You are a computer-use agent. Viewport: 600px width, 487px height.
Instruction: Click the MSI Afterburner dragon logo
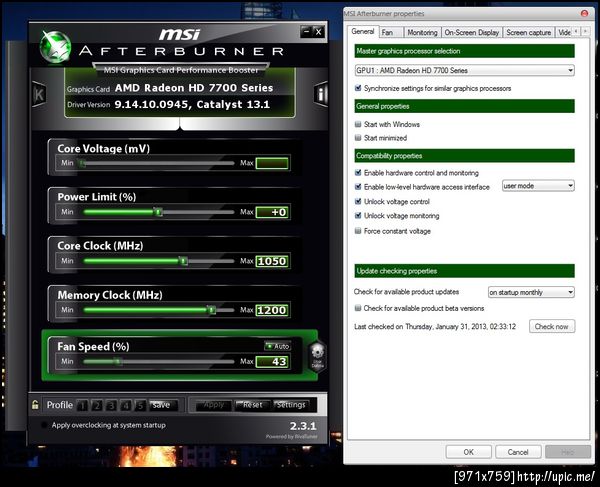pos(56,47)
